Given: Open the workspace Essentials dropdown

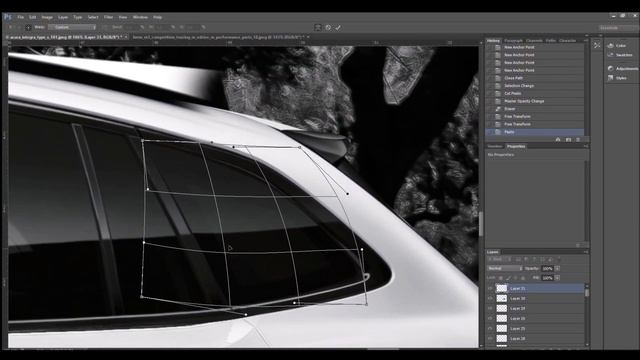Looking at the screenshot, I should pos(618,28).
